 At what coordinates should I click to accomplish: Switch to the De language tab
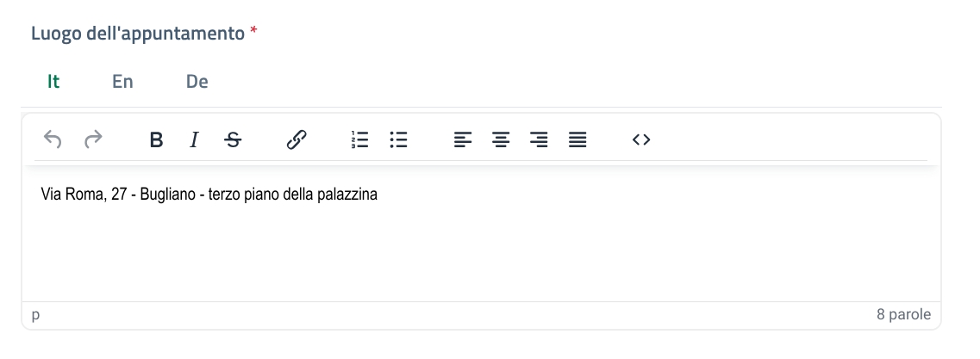[x=197, y=82]
